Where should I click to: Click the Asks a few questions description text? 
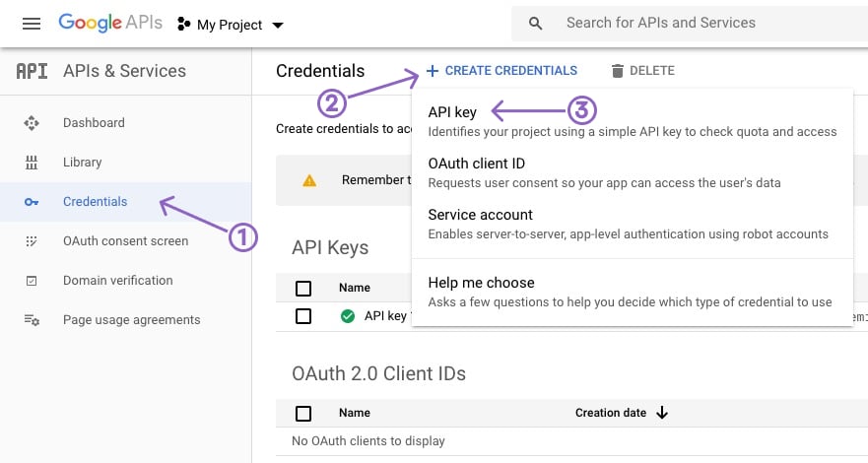point(630,302)
